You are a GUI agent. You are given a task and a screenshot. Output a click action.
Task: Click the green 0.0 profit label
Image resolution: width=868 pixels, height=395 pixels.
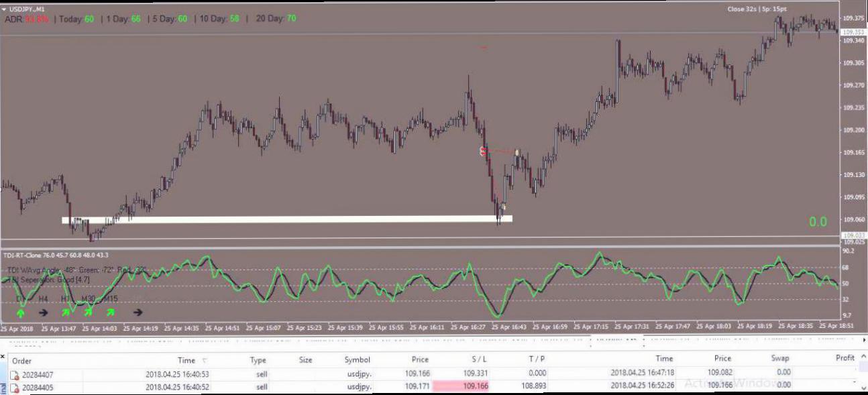pos(818,222)
